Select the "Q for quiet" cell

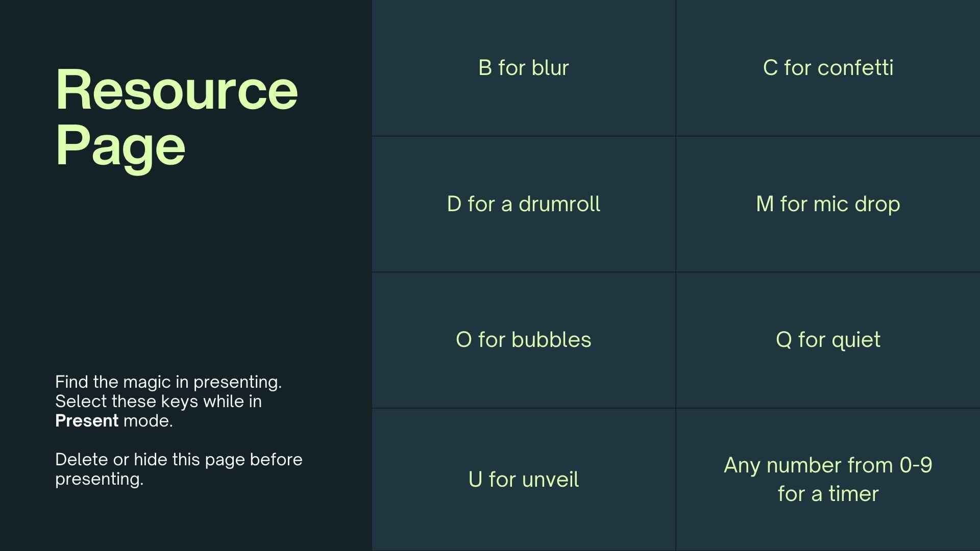828,340
